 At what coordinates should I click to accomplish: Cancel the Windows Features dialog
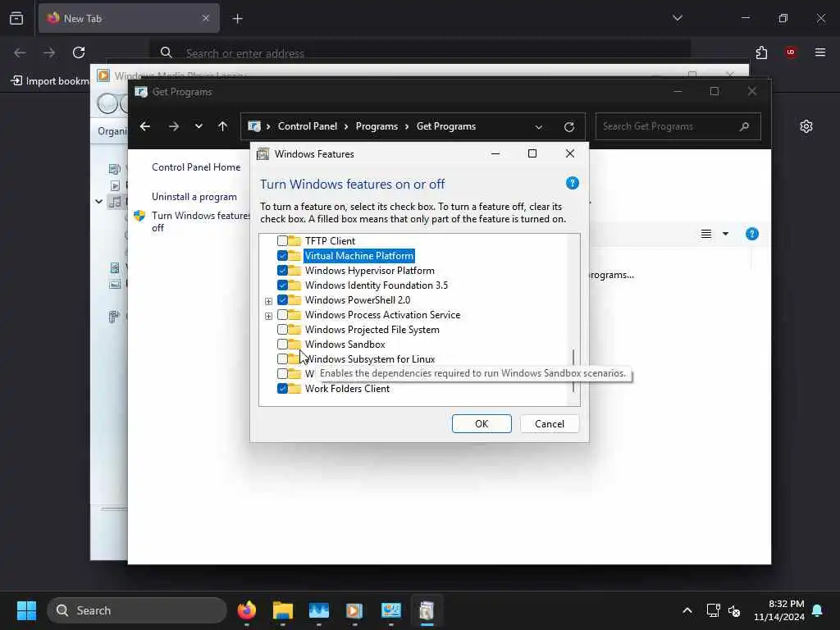pos(549,424)
